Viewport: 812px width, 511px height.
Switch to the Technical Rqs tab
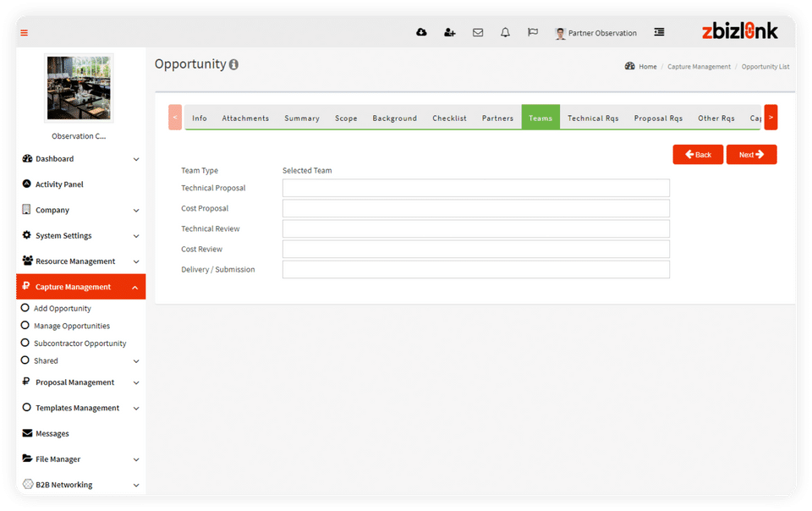[x=593, y=118]
